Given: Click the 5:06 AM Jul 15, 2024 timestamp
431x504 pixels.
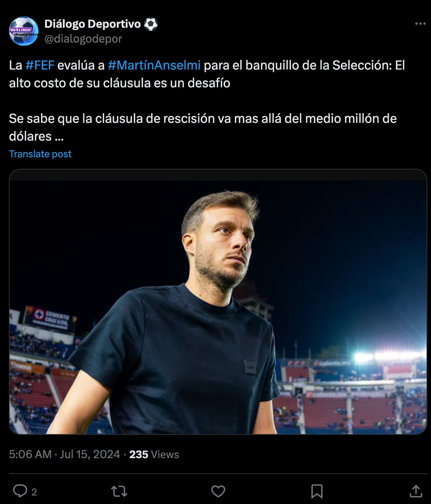Looking at the screenshot, I should pyautogui.click(x=64, y=454).
